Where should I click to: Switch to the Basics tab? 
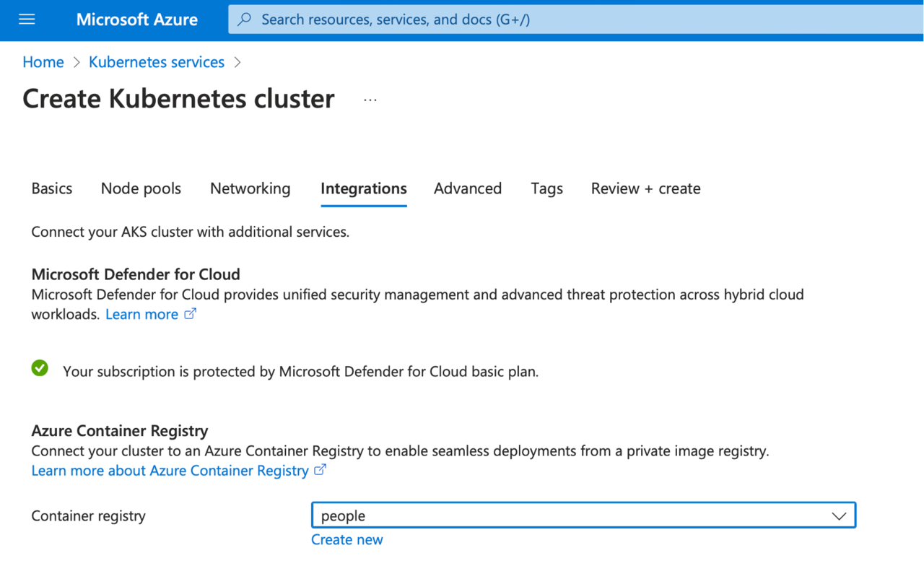point(52,188)
